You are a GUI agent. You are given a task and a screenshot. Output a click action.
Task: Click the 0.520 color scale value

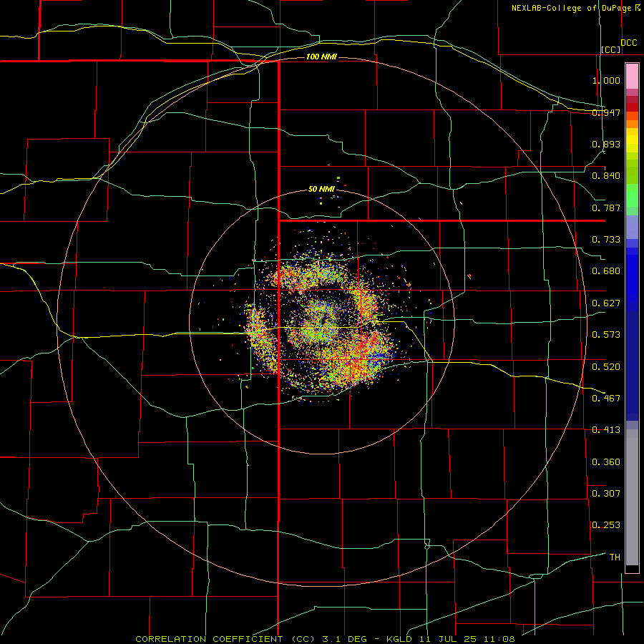click(606, 367)
